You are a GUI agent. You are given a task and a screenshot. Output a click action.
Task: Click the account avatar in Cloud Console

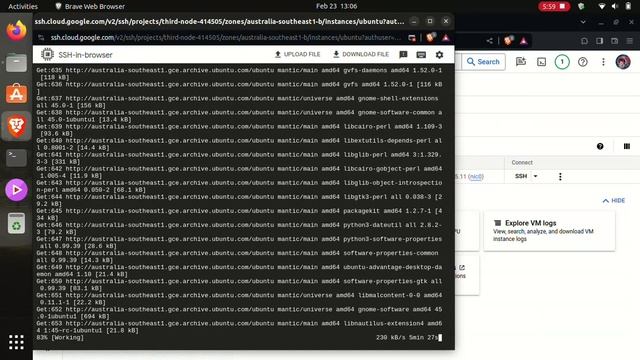623,62
